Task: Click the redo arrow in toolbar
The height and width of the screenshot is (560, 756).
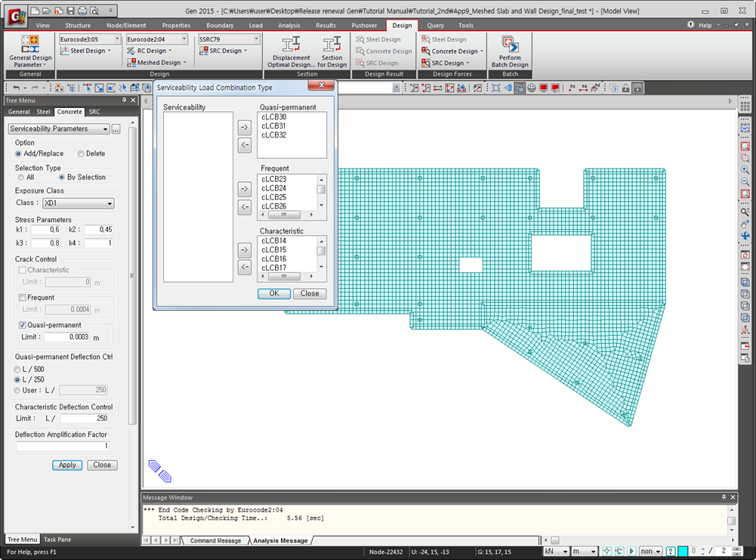Action: pyautogui.click(x=34, y=88)
